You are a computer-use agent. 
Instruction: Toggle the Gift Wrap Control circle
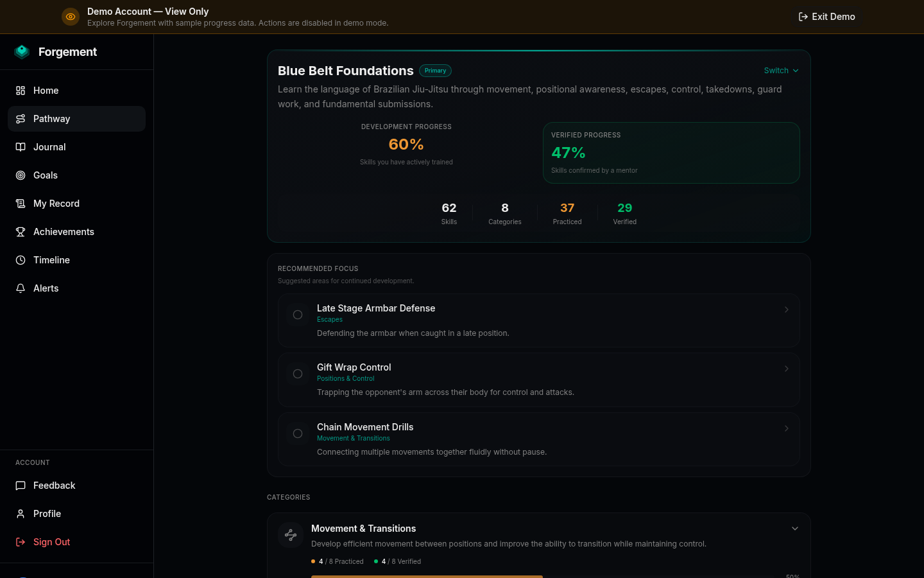[x=298, y=374]
